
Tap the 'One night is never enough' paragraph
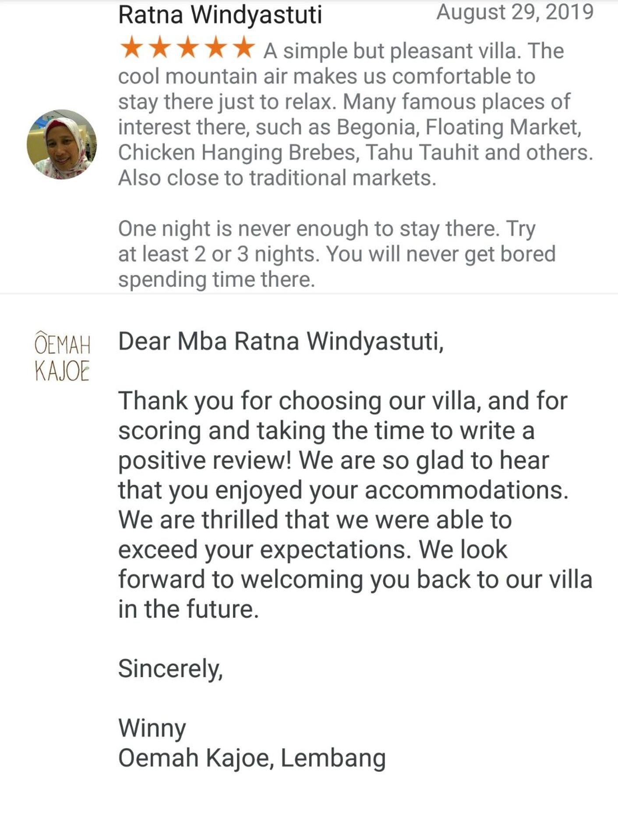click(337, 254)
